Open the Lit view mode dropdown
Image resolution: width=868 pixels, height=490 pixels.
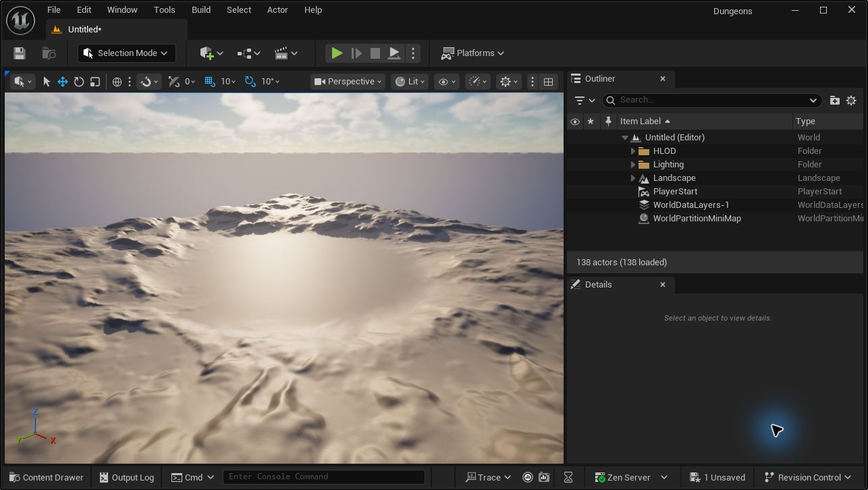click(x=410, y=82)
